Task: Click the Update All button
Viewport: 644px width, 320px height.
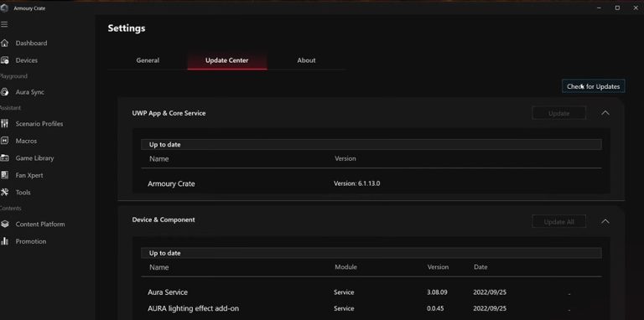Action: pos(559,221)
